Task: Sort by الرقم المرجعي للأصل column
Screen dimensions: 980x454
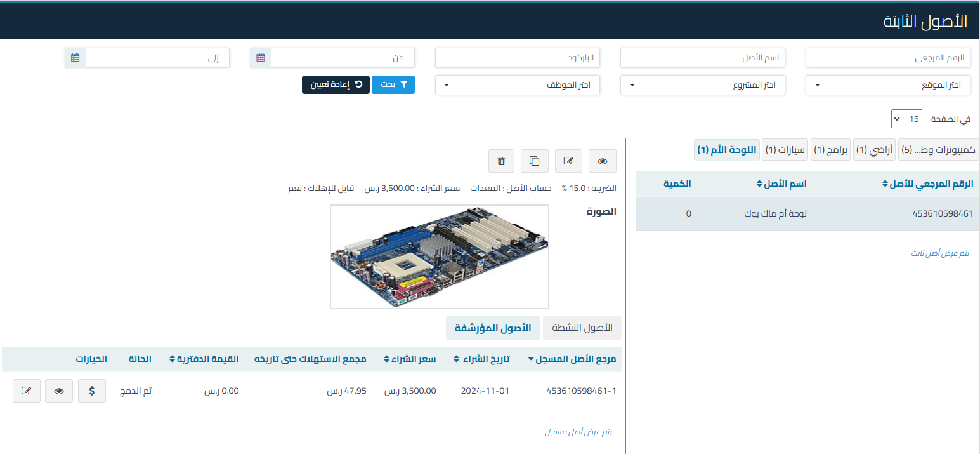Action: coord(927,184)
